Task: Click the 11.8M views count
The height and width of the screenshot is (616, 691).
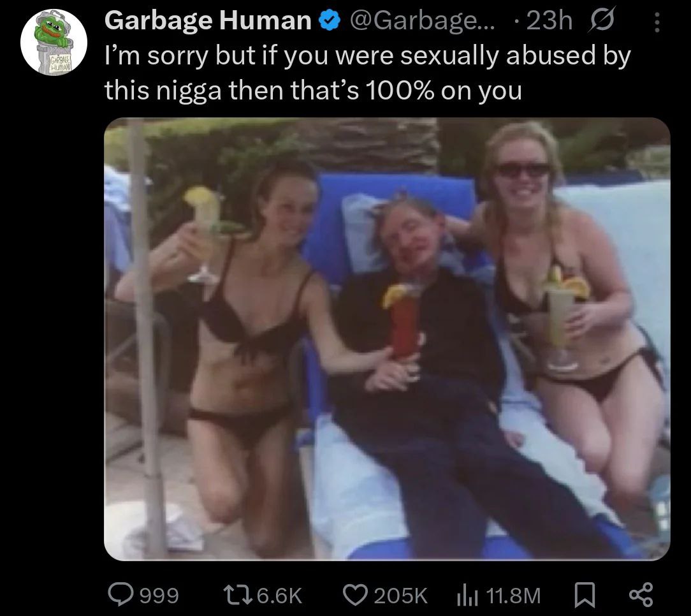Action: 513,596
